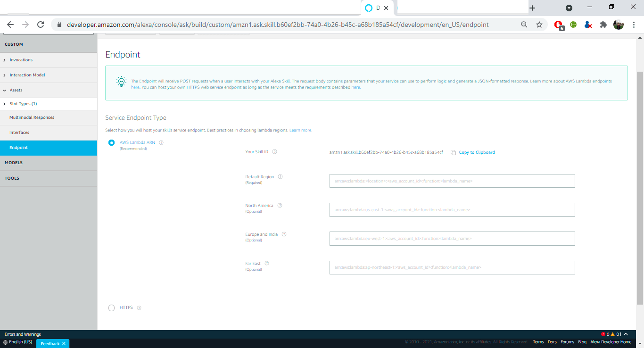This screenshot has width=644, height=348.
Task: Collapse the CUSTOM sidebar group
Action: [x=49, y=44]
